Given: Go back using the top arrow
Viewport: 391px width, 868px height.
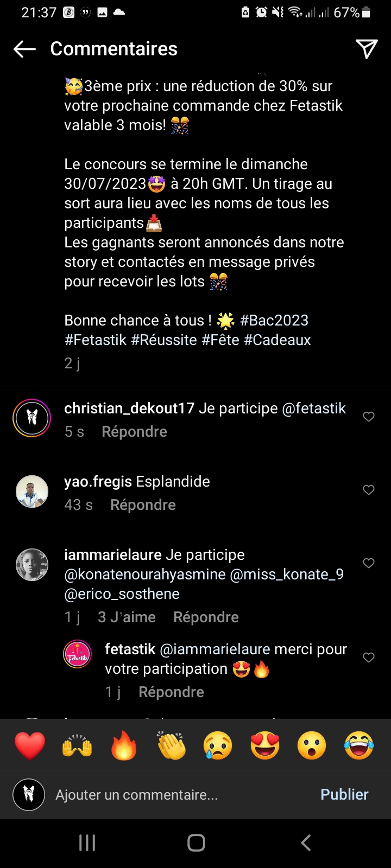Looking at the screenshot, I should tap(25, 49).
